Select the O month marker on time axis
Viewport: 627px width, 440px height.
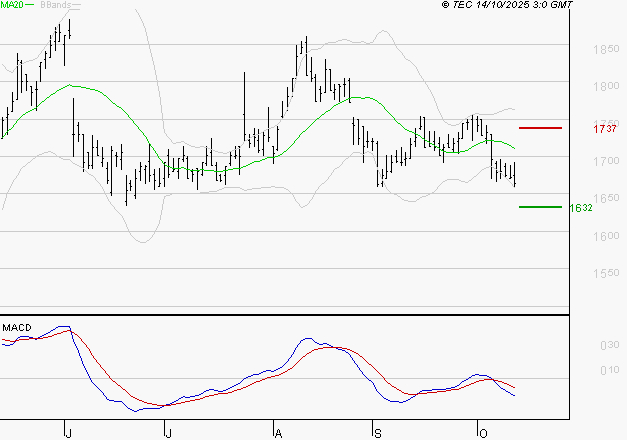[483, 434]
